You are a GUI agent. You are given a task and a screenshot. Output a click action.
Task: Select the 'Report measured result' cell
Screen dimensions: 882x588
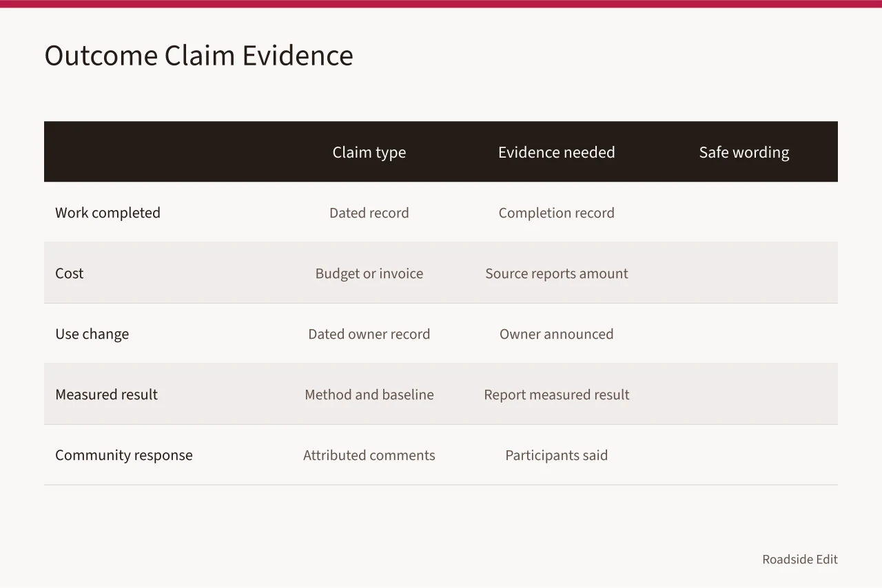coord(557,395)
